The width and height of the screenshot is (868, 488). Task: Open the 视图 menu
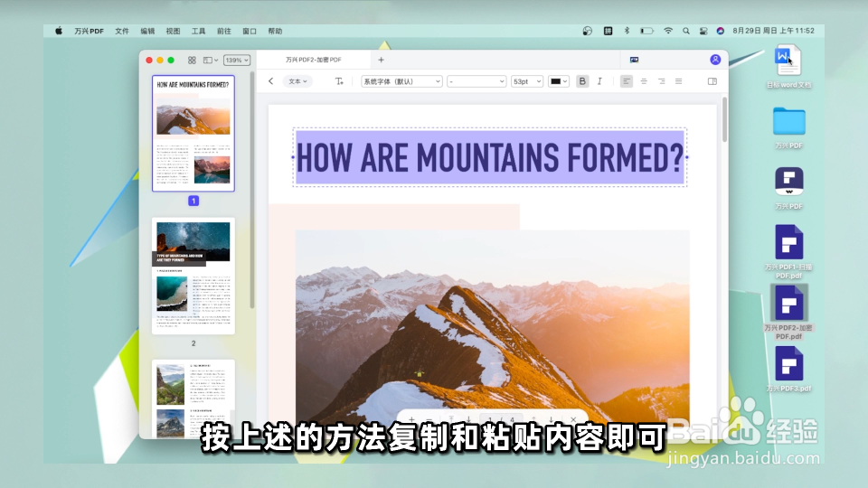[x=174, y=31]
